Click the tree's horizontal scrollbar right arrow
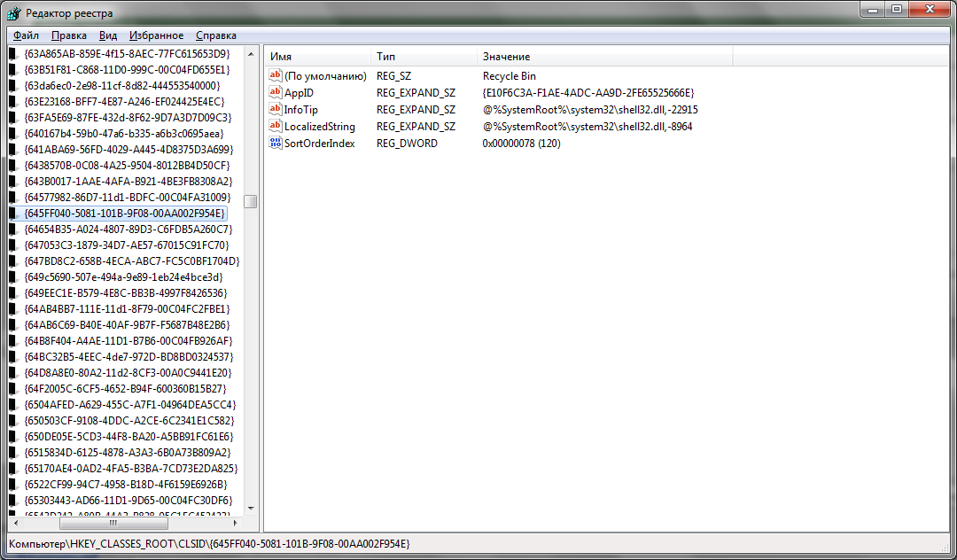957x560 pixels. coord(236,523)
